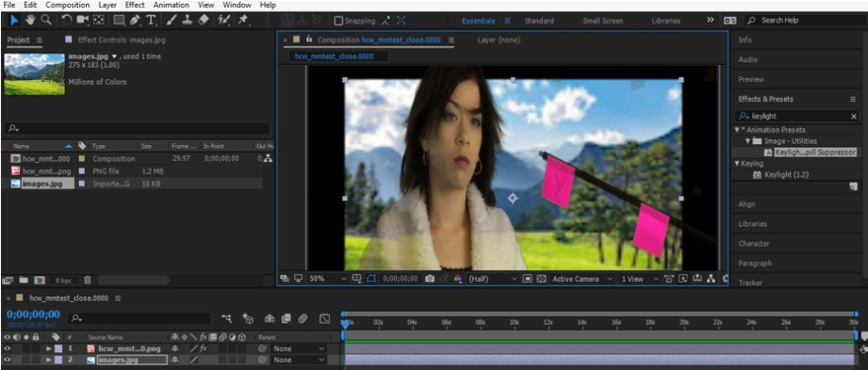868x370 pixels.
Task: Open the 50% magnification dropdown
Action: [328, 279]
